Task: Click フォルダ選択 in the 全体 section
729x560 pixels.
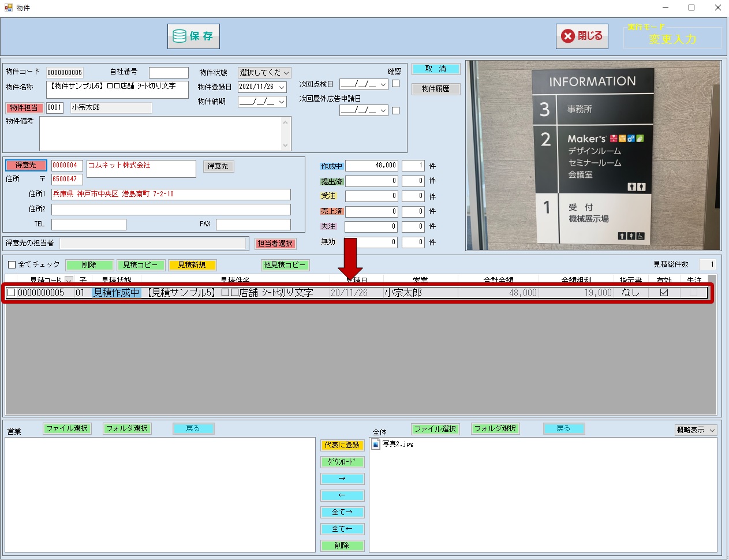Action: (495, 428)
